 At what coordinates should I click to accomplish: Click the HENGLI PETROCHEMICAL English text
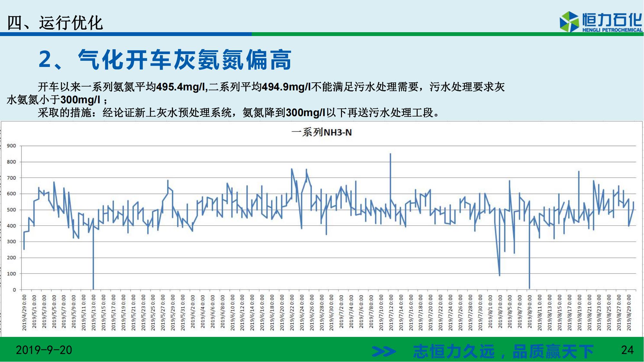click(x=612, y=30)
